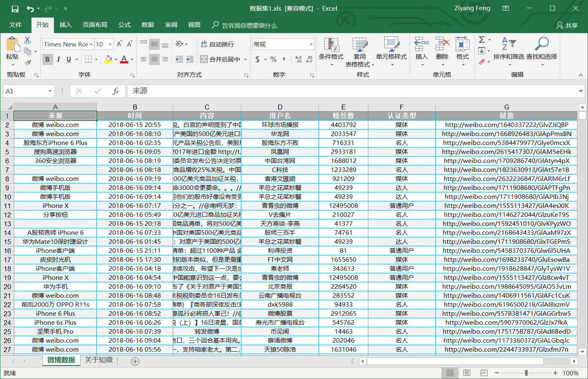
Task: Switch to the 关于知微 sheet tab
Action: pos(99,360)
